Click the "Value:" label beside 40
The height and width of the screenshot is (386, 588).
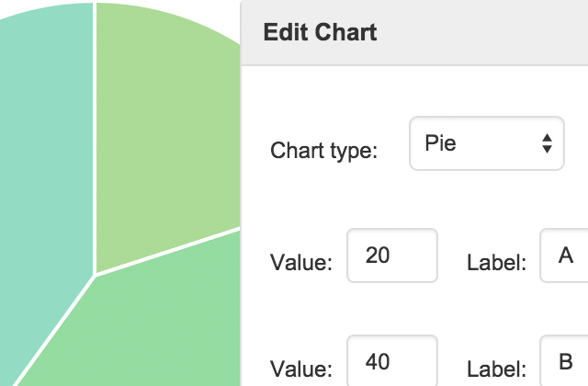(x=301, y=369)
